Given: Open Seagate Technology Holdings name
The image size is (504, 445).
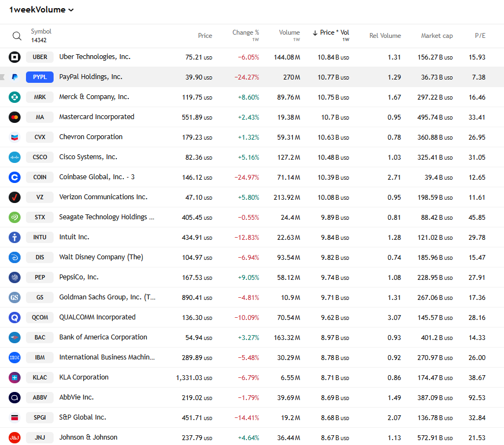Looking at the screenshot, I should (107, 217).
